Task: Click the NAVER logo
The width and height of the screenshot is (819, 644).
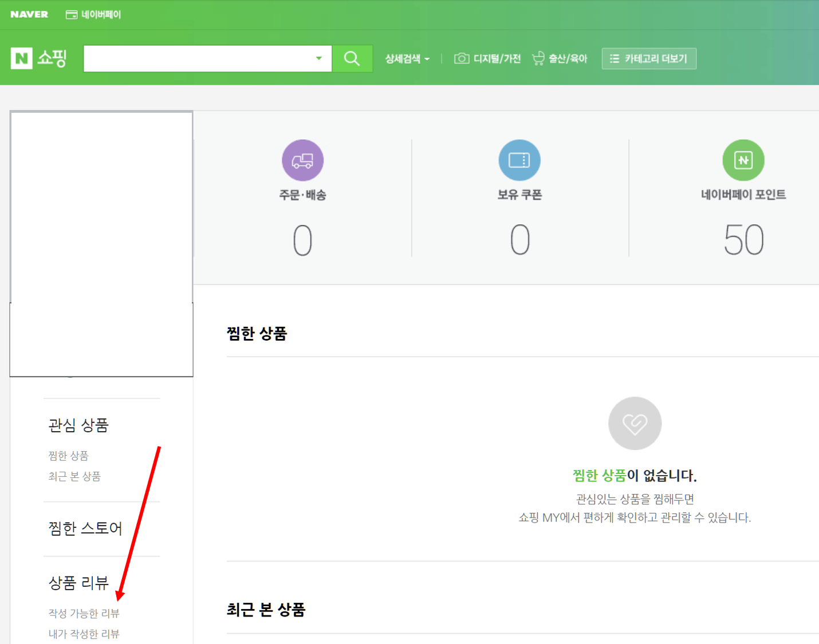Action: click(29, 14)
